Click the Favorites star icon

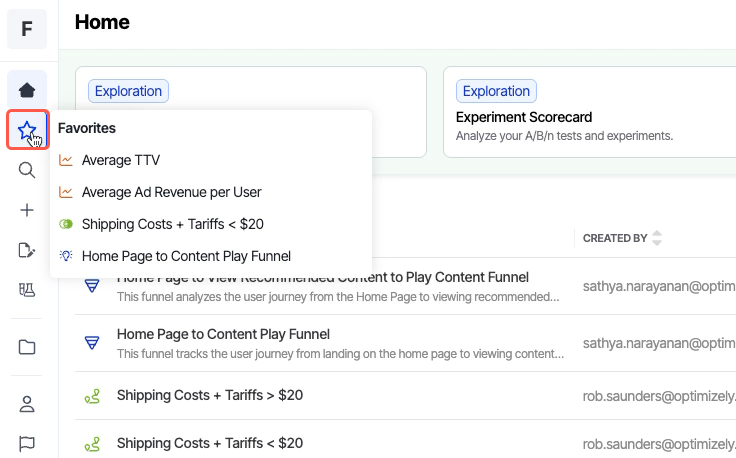tap(27, 130)
